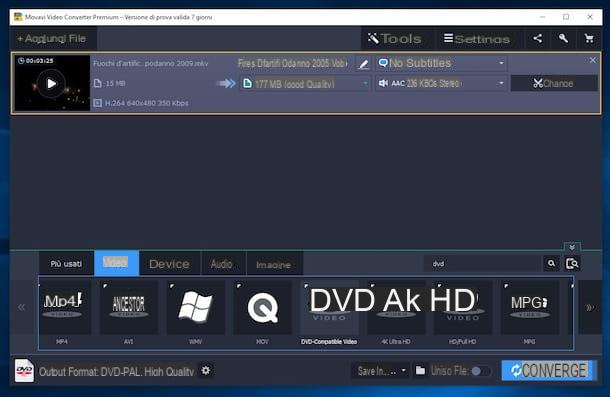Screen dimensions: 610x397
Task: Select the 4K Ultra HD format
Action: click(396, 307)
